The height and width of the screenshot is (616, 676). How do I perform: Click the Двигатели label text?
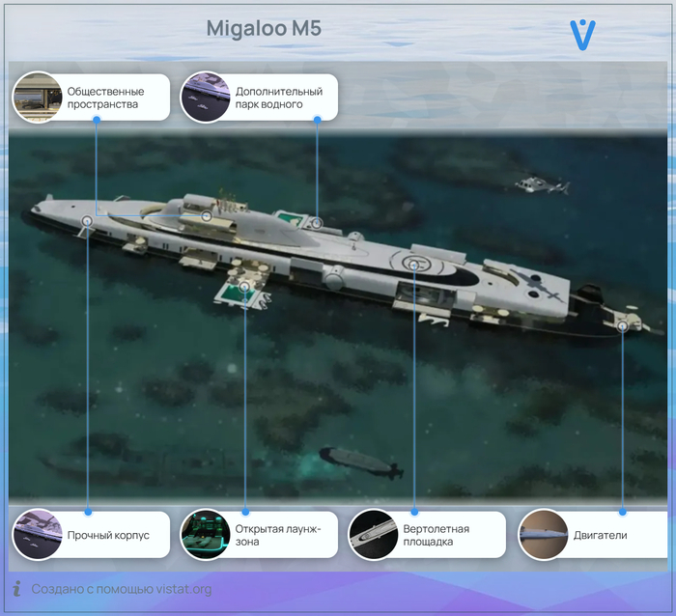click(x=600, y=536)
